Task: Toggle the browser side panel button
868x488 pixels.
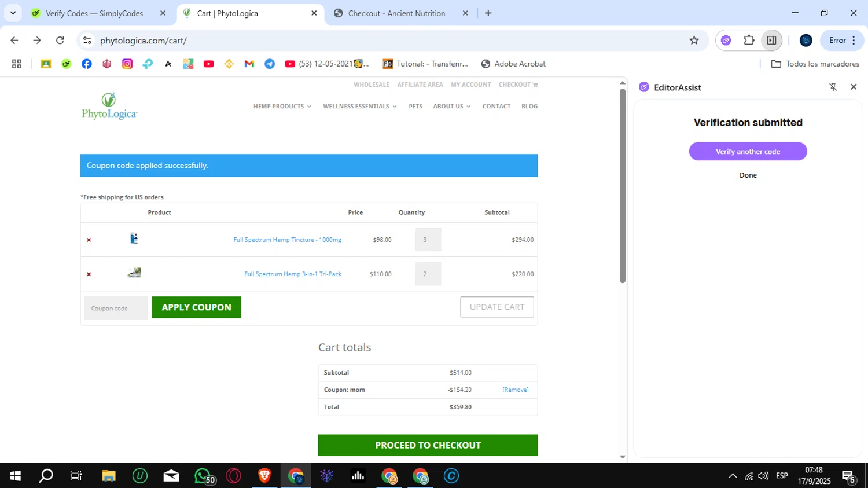Action: (x=771, y=41)
